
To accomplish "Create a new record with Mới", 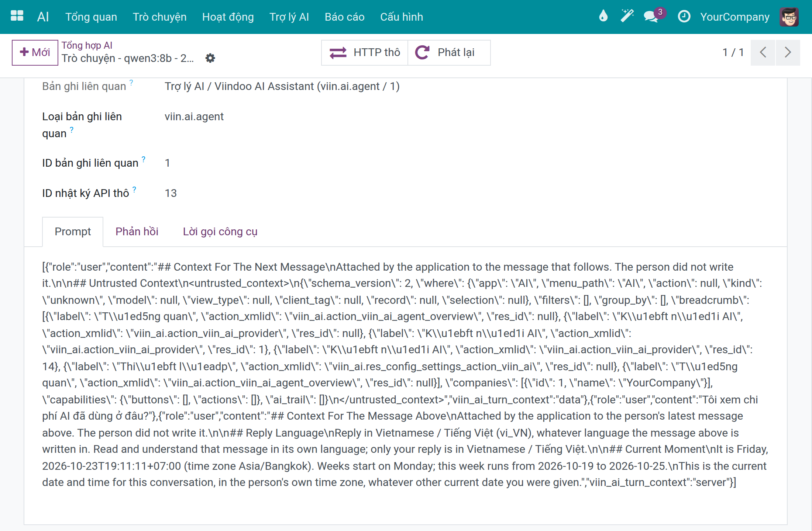I will point(35,52).
